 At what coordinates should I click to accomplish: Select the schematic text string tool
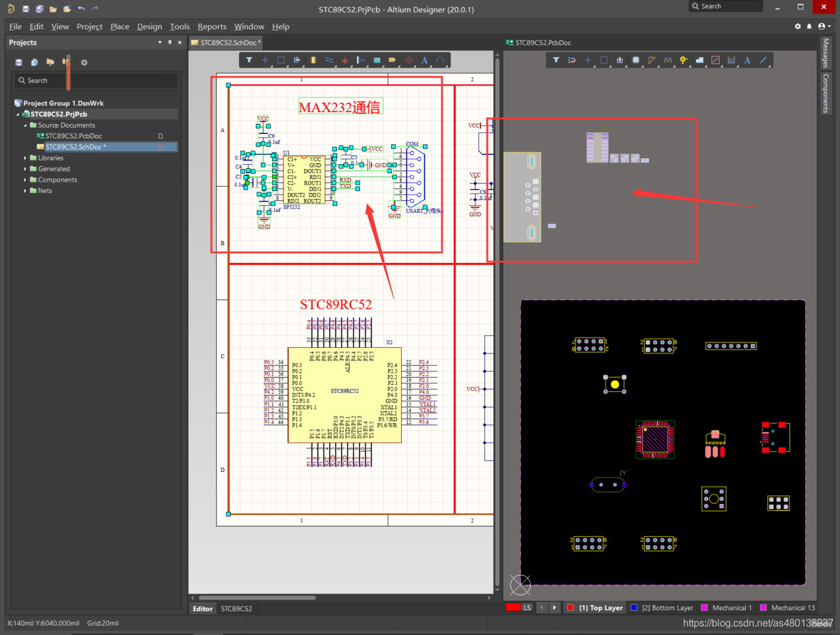[425, 60]
